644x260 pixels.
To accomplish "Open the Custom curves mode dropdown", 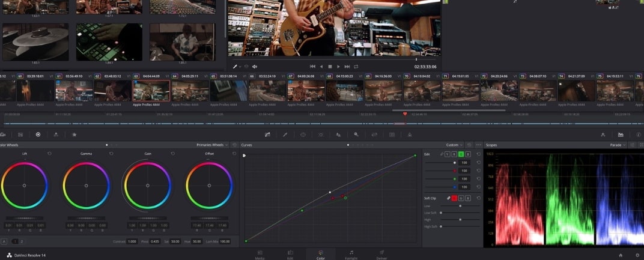I will pyautogui.click(x=454, y=145).
